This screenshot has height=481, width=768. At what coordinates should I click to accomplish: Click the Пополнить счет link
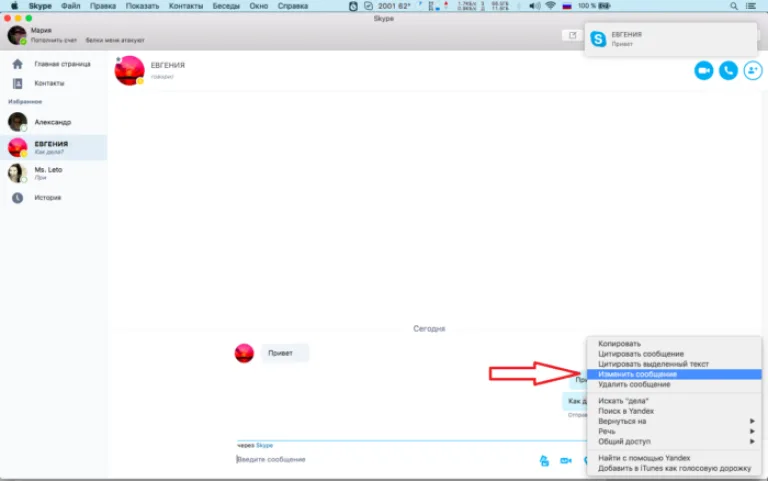pos(54,40)
